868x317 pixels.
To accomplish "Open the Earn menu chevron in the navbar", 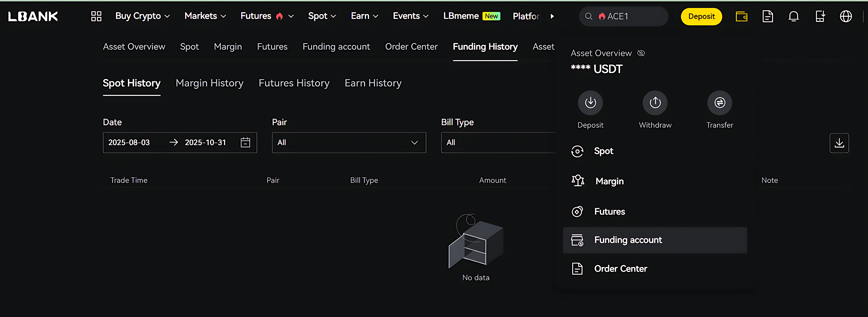I will click(376, 16).
